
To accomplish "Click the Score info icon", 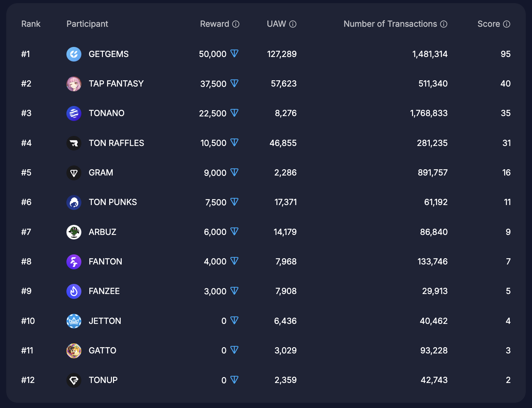I will pyautogui.click(x=507, y=24).
